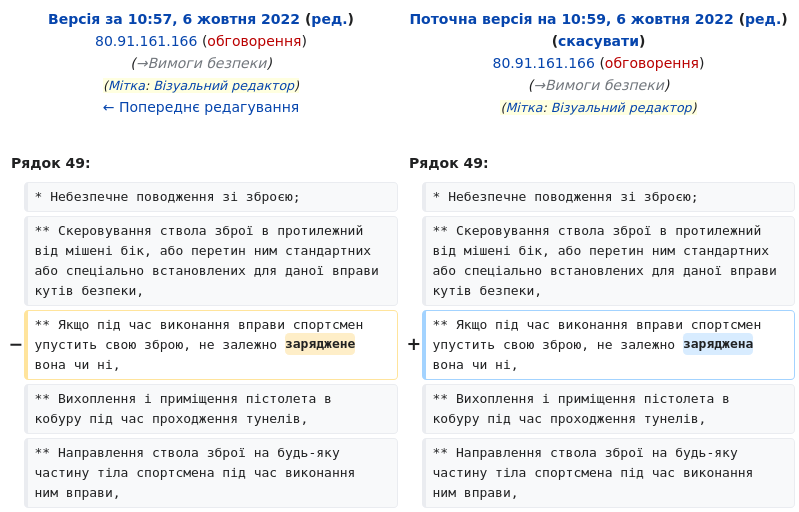799x512 pixels.
Task: Jump to Вимоги безпеки section in current revision
Action: point(599,85)
